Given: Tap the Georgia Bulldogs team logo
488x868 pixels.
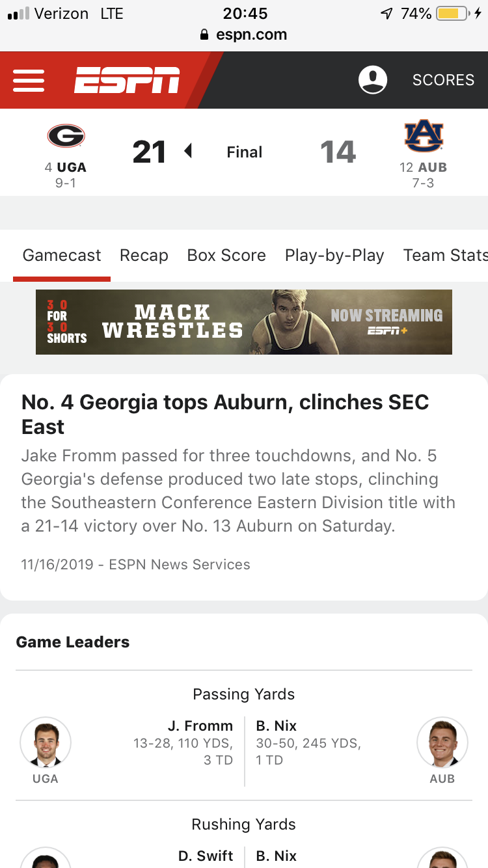Looking at the screenshot, I should 66,136.
